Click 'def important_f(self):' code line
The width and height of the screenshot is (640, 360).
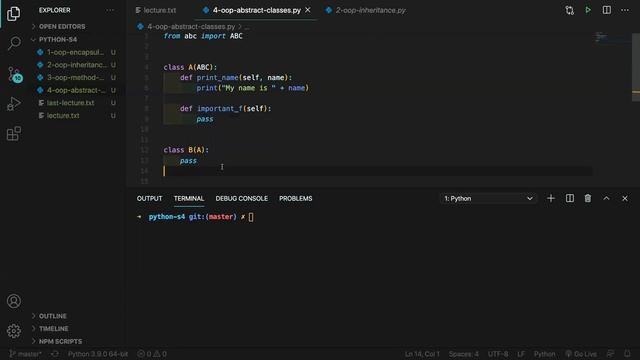point(225,109)
